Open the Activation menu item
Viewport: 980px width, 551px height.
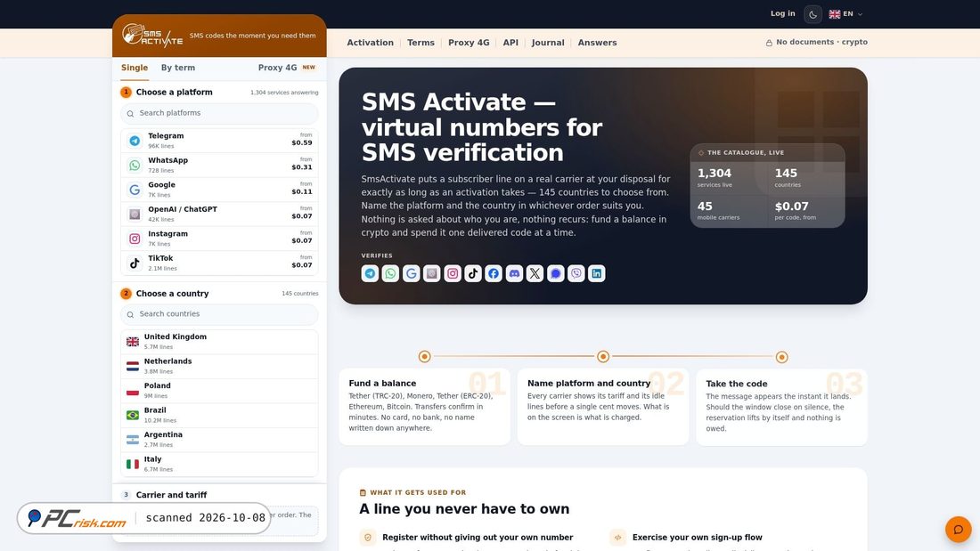click(x=370, y=43)
